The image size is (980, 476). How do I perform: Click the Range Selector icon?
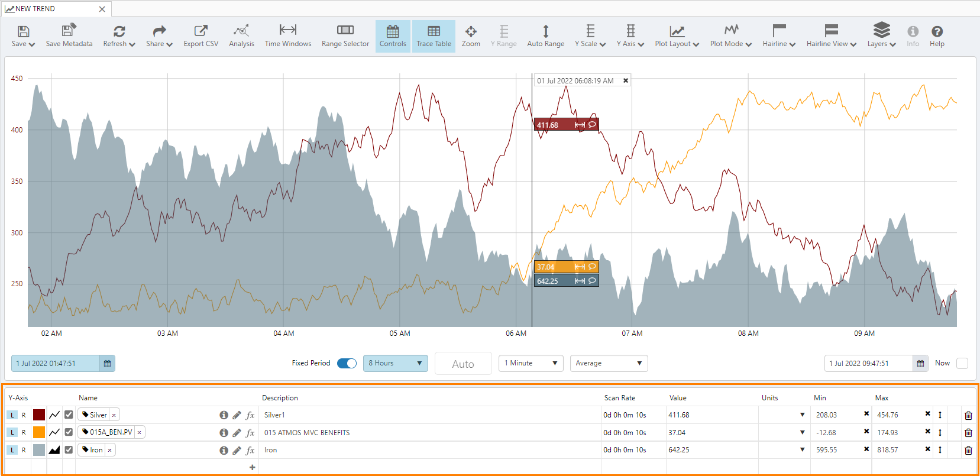tap(345, 36)
